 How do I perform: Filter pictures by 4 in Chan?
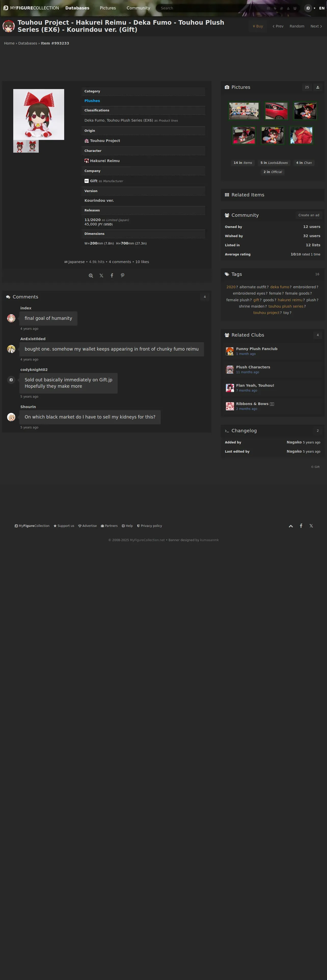tap(304, 163)
